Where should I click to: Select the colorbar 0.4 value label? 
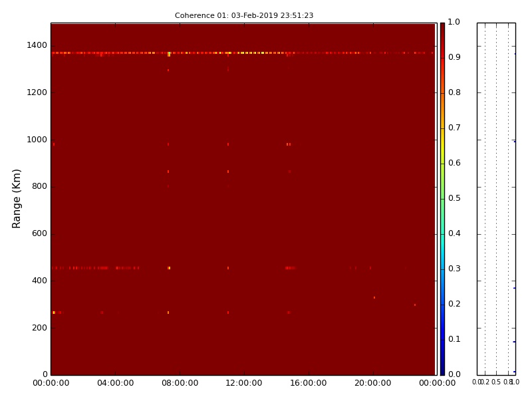click(x=454, y=233)
